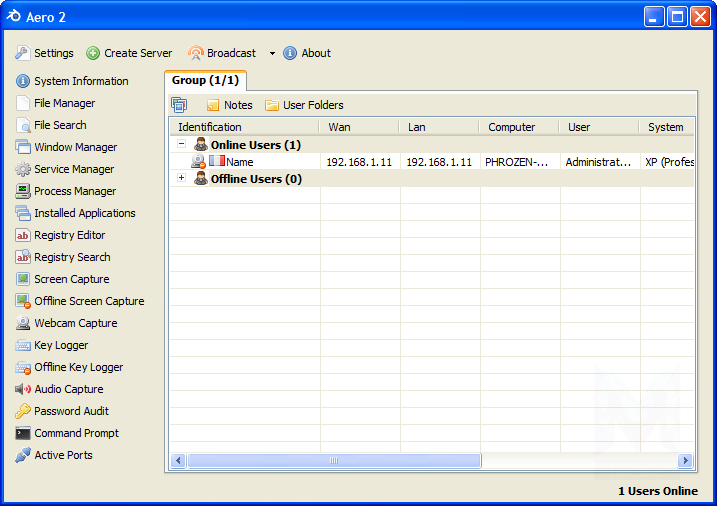Launch the Command Prompt tool
717x506 pixels.
click(76, 433)
